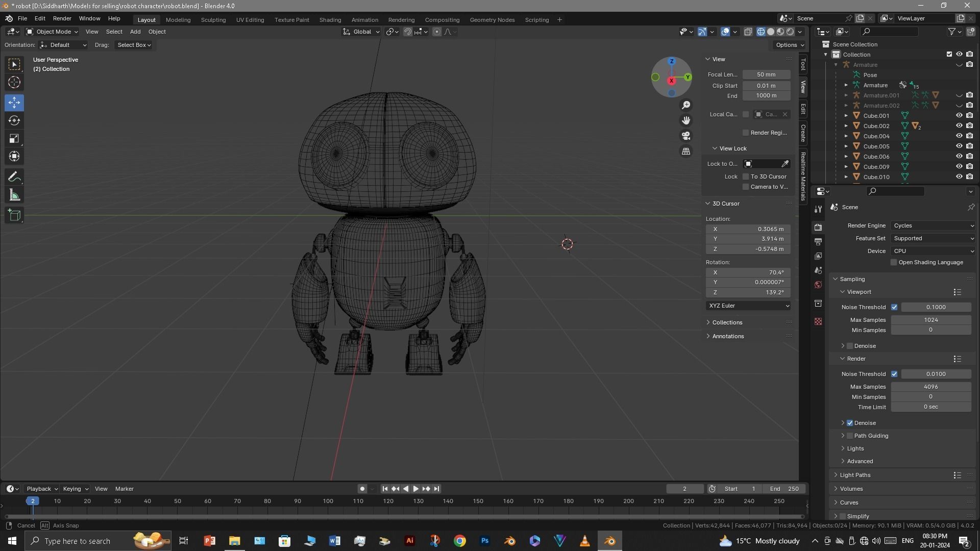
Task: Select the Select Box tool
Action: pyautogui.click(x=14, y=64)
